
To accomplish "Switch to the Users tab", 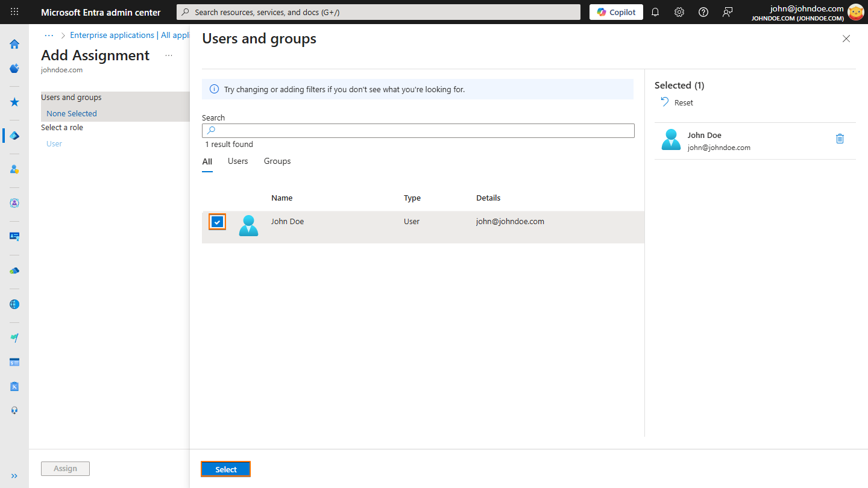I will click(237, 161).
